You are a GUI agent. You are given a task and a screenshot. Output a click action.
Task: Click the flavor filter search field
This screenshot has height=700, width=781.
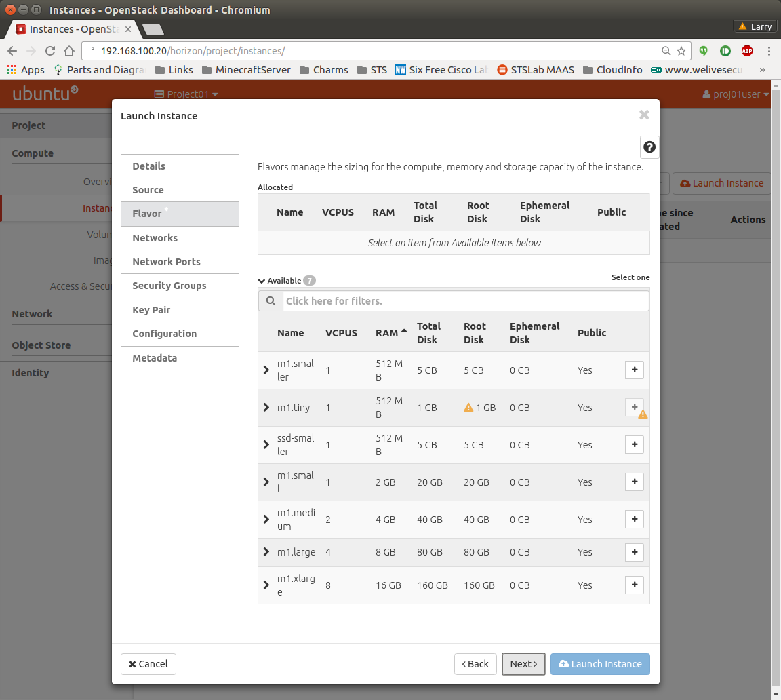tap(465, 300)
